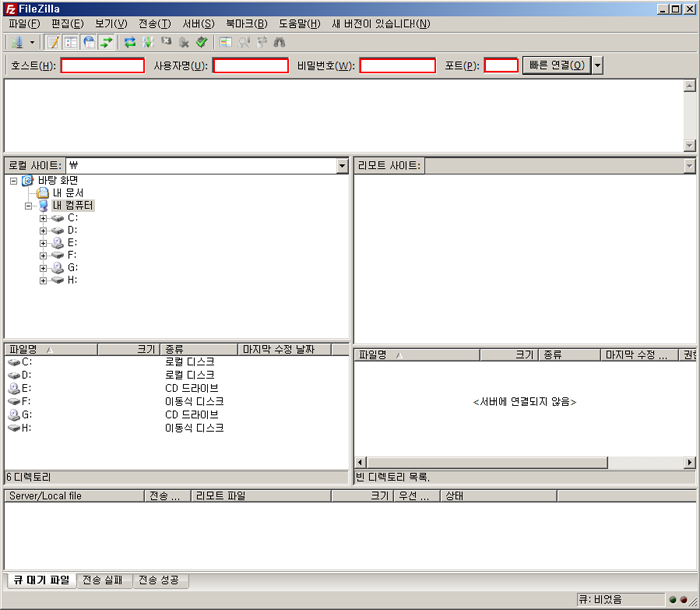Click the reconnect green checkmark icon
Screen dimensions: 700x610
coord(202,42)
